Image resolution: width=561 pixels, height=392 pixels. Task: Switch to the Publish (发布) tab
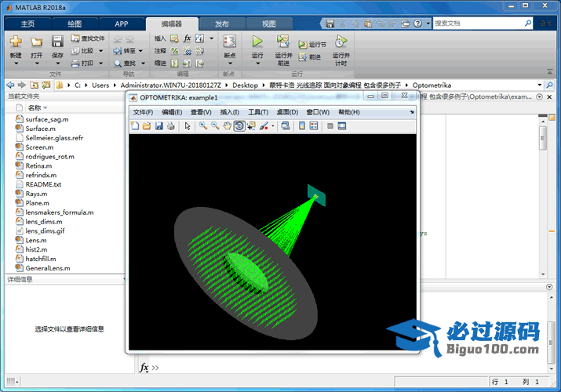click(222, 24)
